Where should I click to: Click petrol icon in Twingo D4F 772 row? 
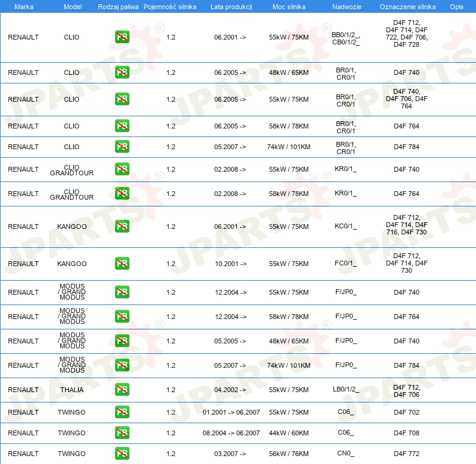122,454
